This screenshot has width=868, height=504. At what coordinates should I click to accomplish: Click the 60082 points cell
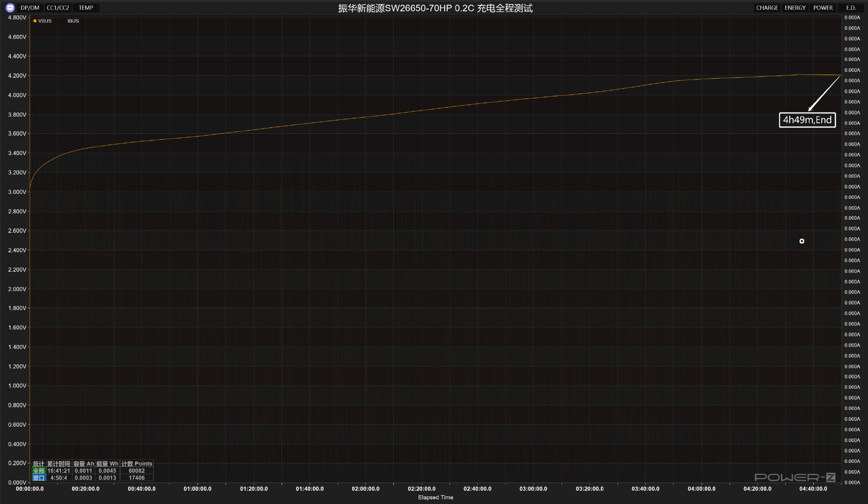137,471
